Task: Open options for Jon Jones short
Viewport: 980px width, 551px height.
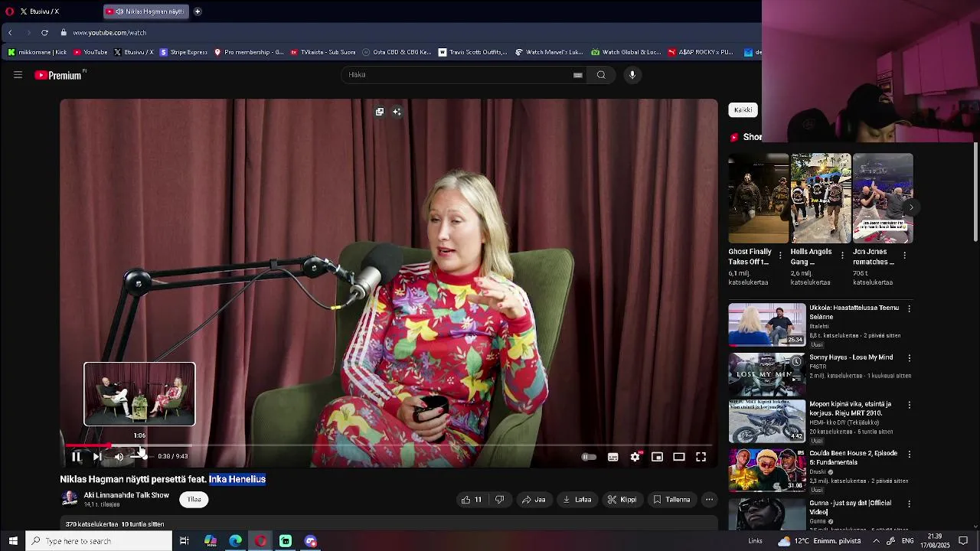Action: coord(904,256)
